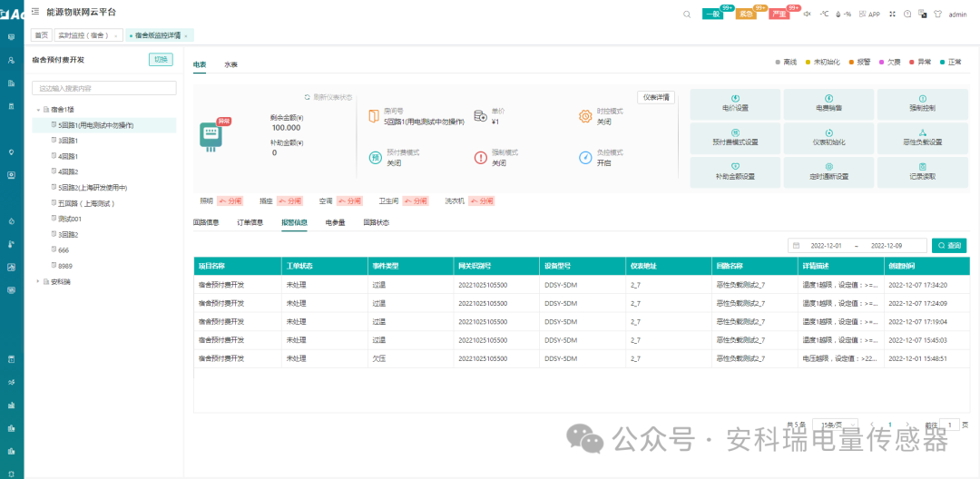The width and height of the screenshot is (980, 479).
Task: Toggle the 插座 分闸 switch
Action: point(289,201)
